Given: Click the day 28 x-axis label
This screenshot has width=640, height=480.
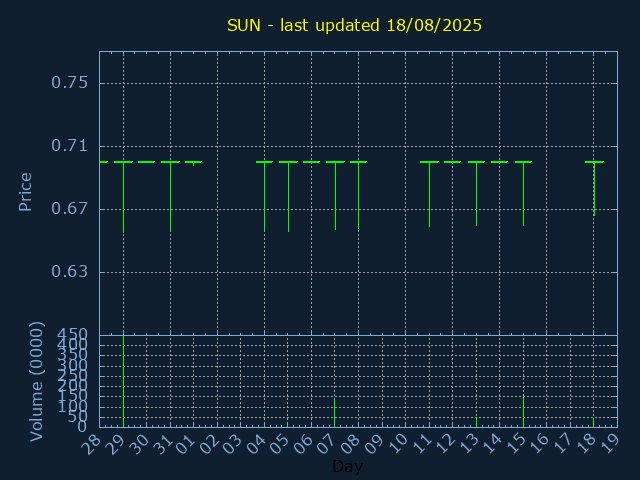Looking at the screenshot, I should tap(91, 444).
